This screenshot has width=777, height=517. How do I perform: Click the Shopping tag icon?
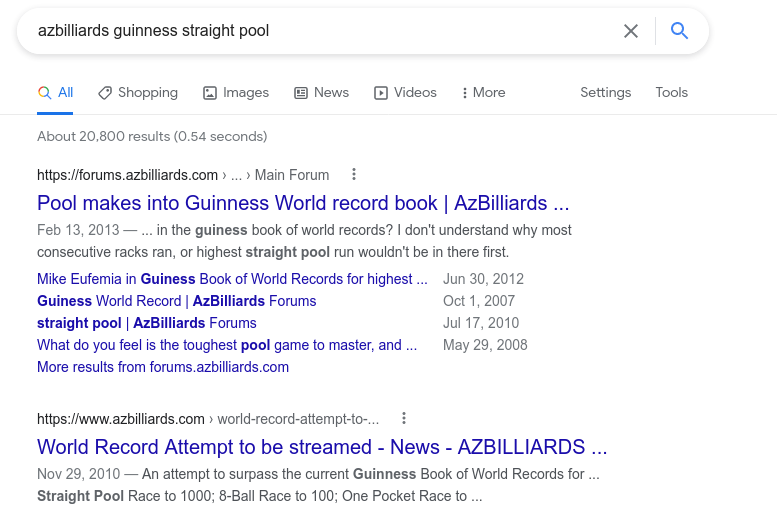(105, 93)
